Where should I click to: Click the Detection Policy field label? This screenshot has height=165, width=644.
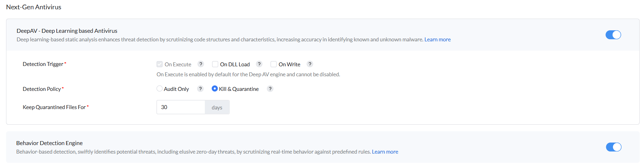pos(42,89)
